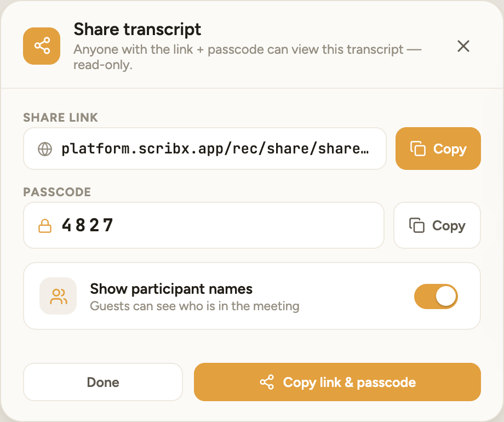The width and height of the screenshot is (504, 422).
Task: Click the 'Guests can see who is in the meeting' text
Action: 194,306
